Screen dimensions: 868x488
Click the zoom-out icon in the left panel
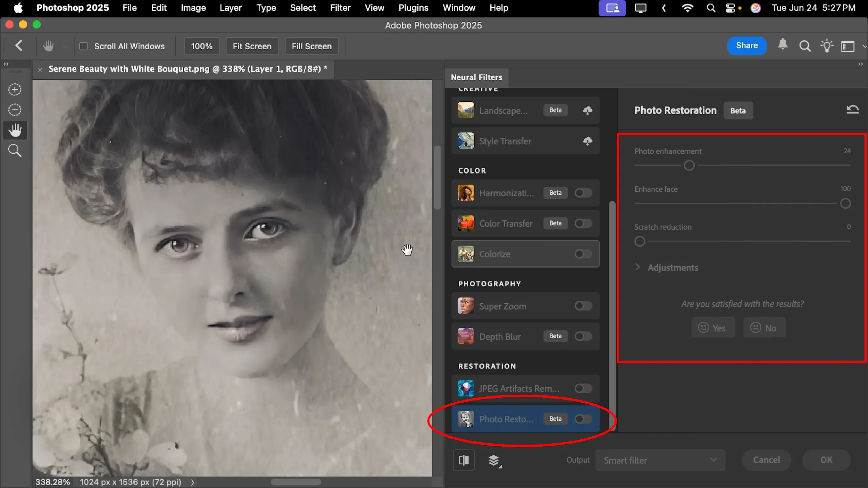click(15, 110)
